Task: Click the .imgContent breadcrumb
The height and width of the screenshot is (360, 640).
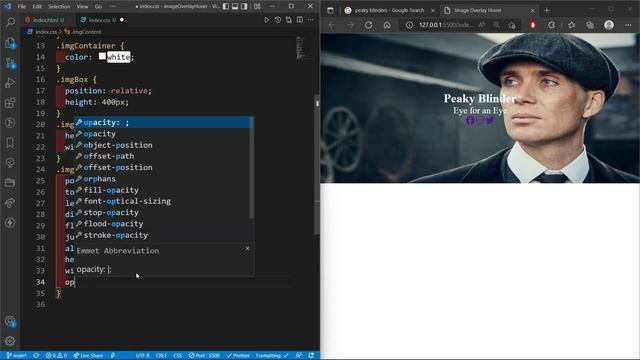Action: point(86,31)
